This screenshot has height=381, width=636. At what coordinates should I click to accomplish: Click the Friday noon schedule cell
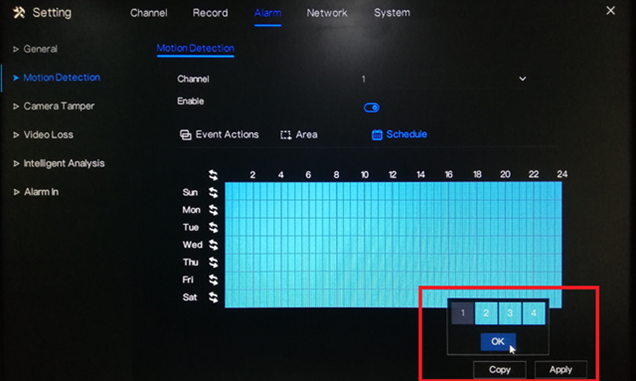(396, 280)
